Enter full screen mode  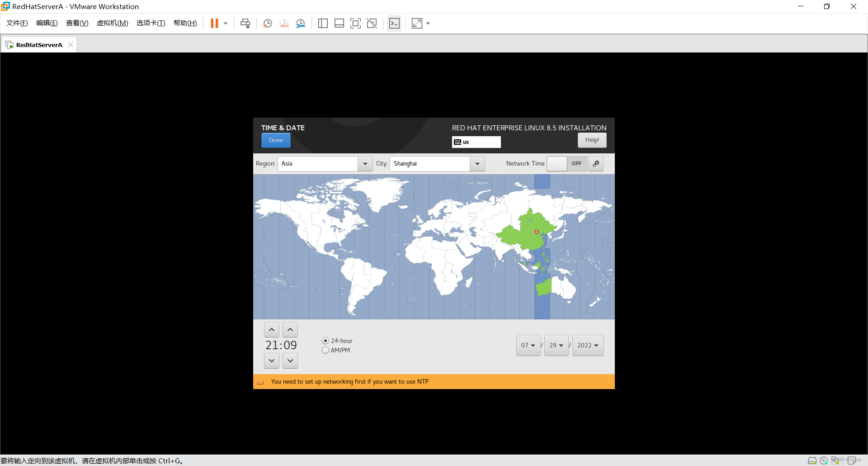pyautogui.click(x=355, y=24)
